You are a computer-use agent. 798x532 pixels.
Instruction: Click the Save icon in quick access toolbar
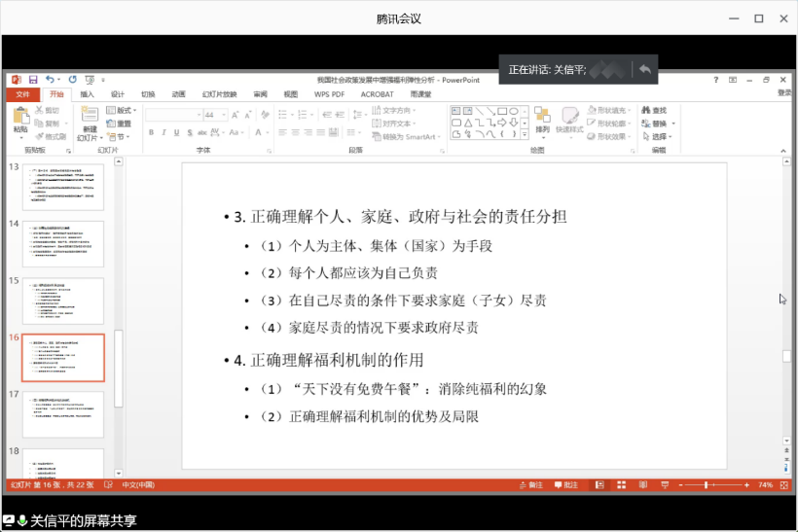tap(33, 79)
